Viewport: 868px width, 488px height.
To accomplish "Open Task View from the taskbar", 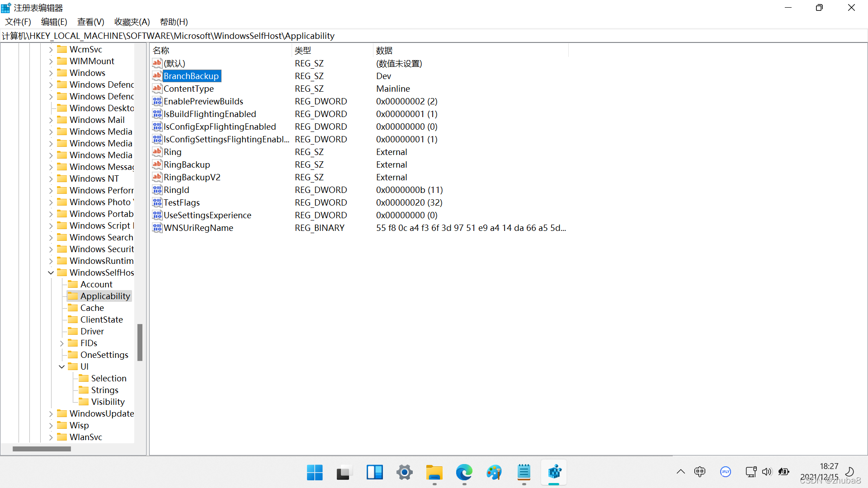I will click(344, 472).
